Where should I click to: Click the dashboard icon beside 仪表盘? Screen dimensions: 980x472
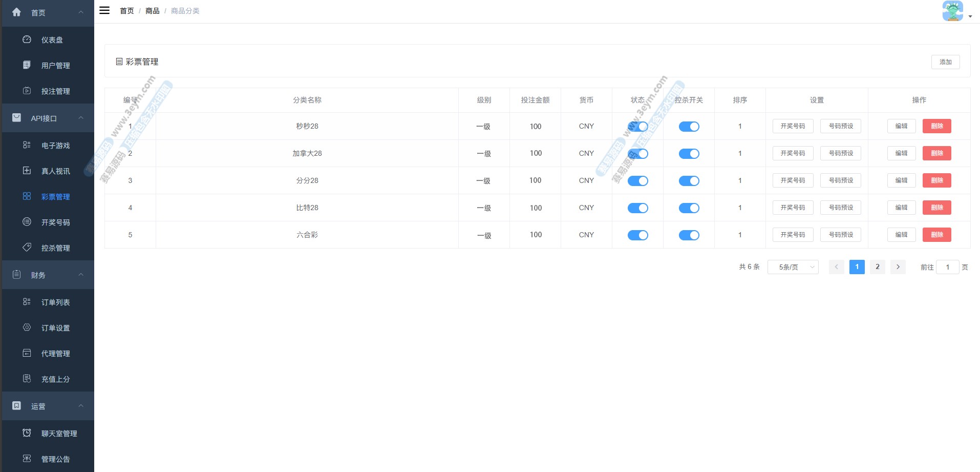(27, 39)
